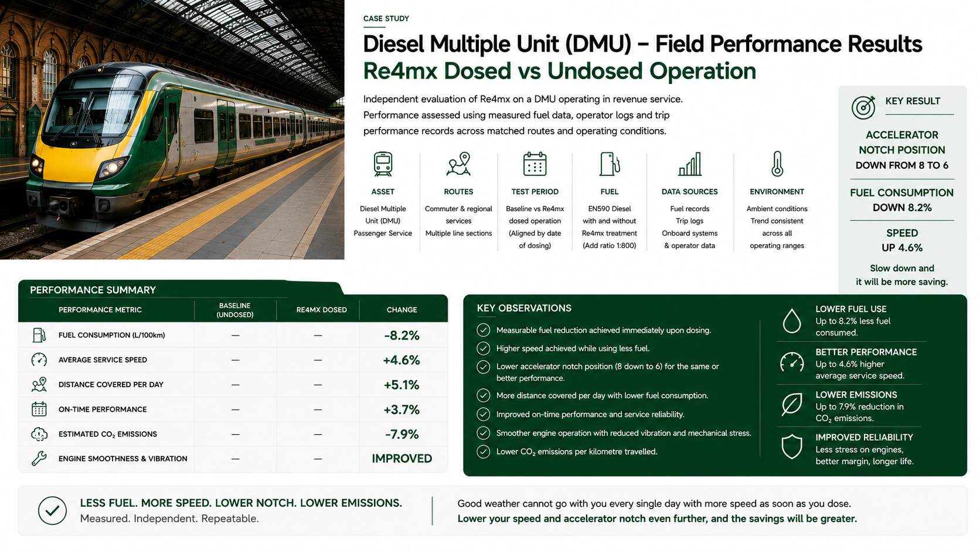The height and width of the screenshot is (552, 980).
Task: Click the large checkmark circle in footer banner
Action: pos(52,510)
